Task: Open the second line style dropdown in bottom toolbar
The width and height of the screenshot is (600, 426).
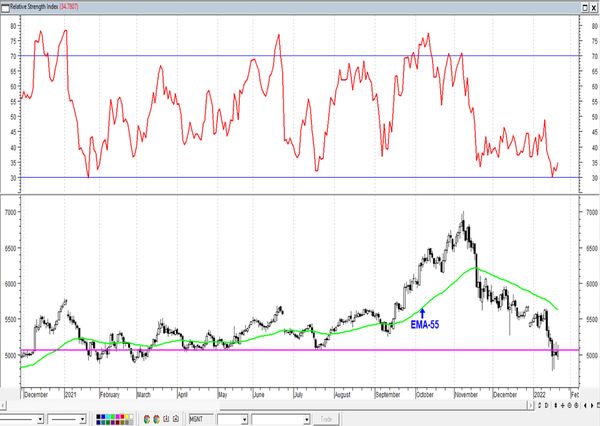Action: point(82,418)
